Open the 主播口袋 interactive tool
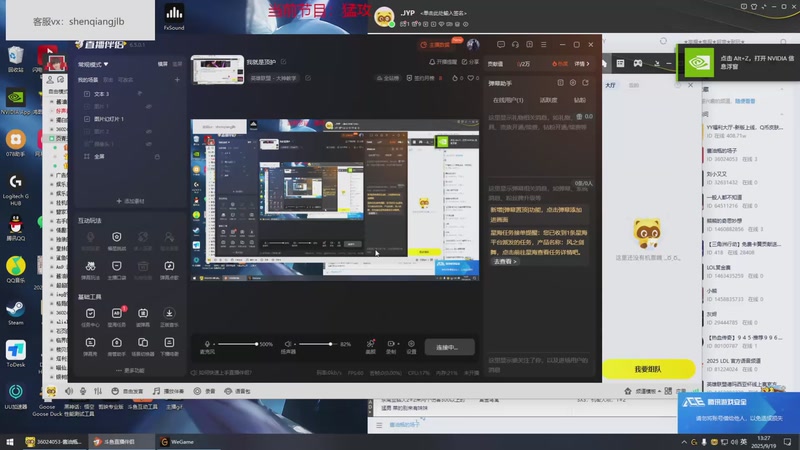Viewport: 800px width, 450px height. click(x=116, y=270)
